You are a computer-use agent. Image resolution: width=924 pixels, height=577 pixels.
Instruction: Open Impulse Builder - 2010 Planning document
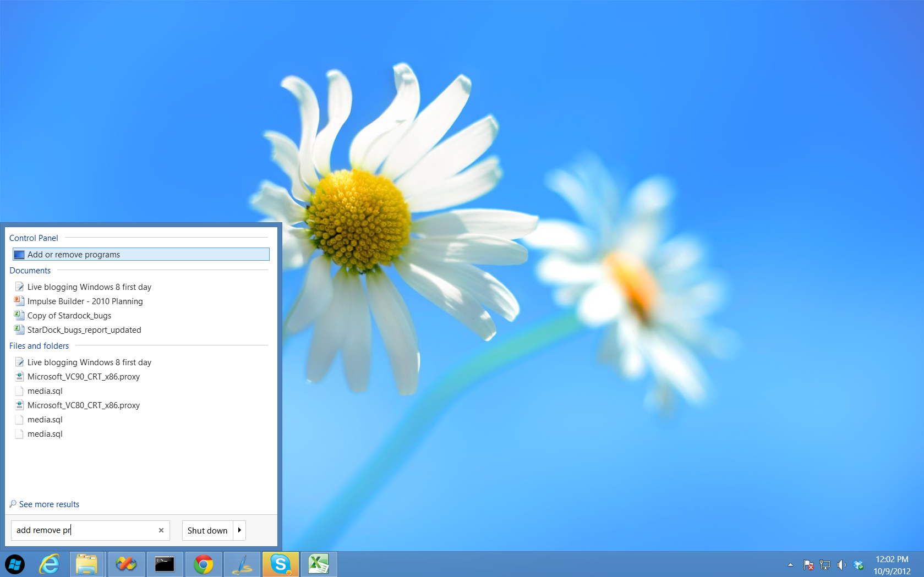[x=85, y=301]
